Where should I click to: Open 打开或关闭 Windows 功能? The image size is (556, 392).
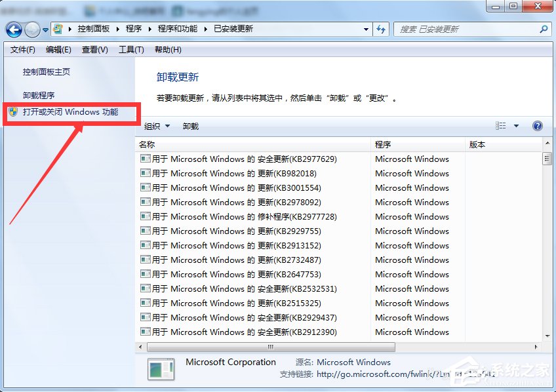(70, 114)
